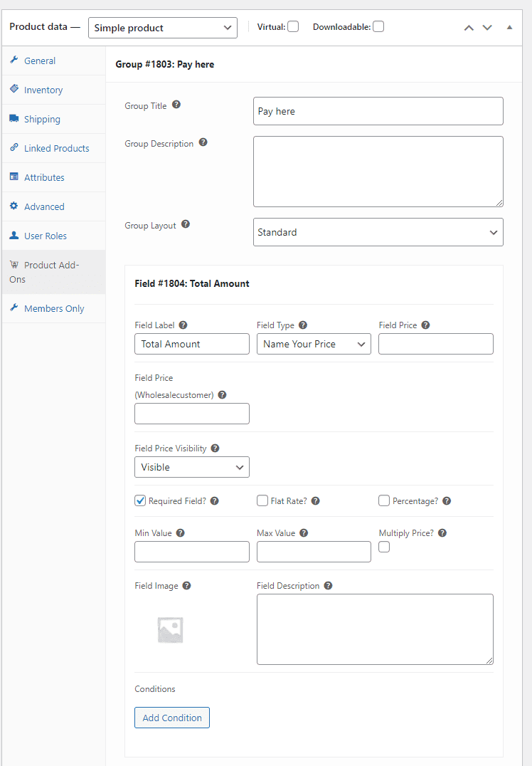
Task: Click the help icon next to Group Title
Action: pos(176,105)
